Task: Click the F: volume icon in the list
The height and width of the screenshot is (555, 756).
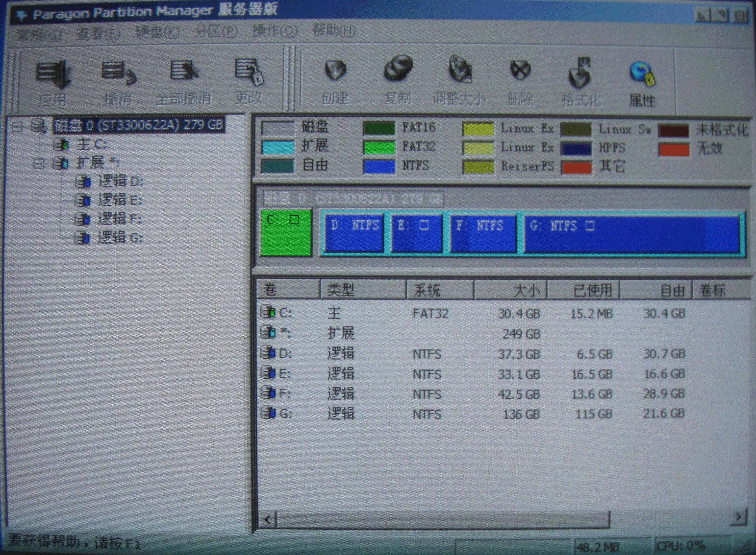Action: pyautogui.click(x=268, y=393)
